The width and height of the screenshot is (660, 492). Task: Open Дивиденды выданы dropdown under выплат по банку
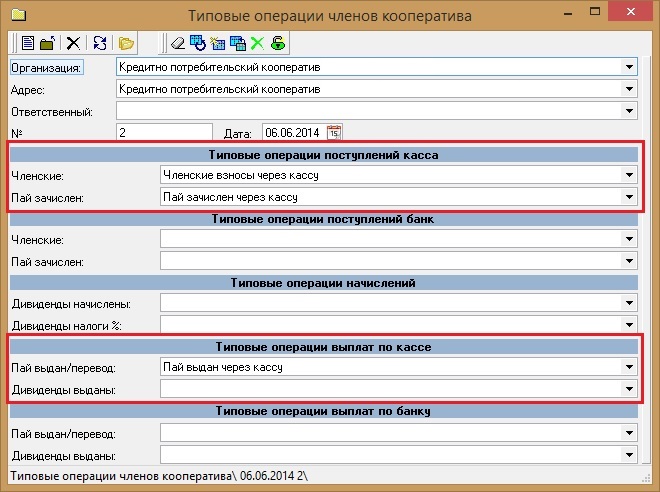pyautogui.click(x=629, y=455)
